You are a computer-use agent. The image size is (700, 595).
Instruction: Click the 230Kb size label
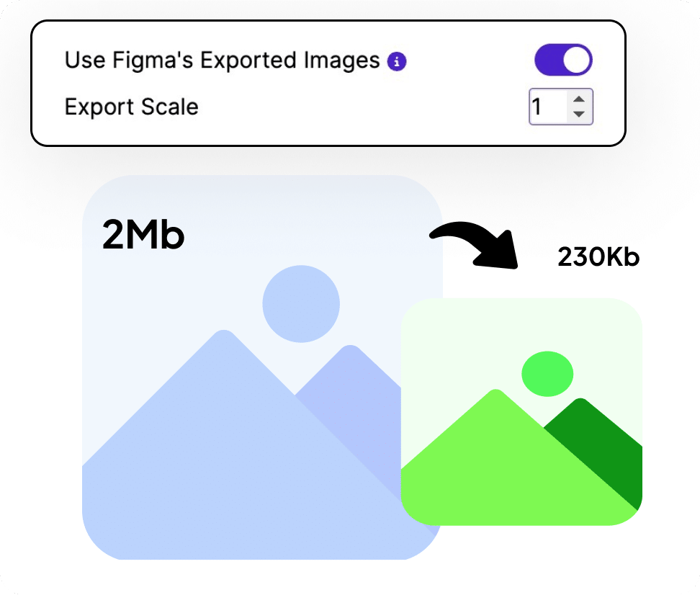[598, 257]
